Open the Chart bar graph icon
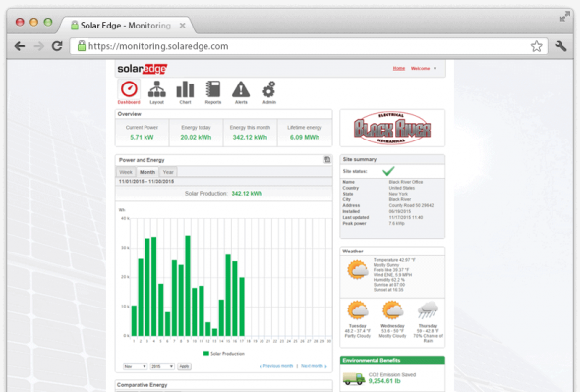This screenshot has width=580, height=392. coord(185,89)
